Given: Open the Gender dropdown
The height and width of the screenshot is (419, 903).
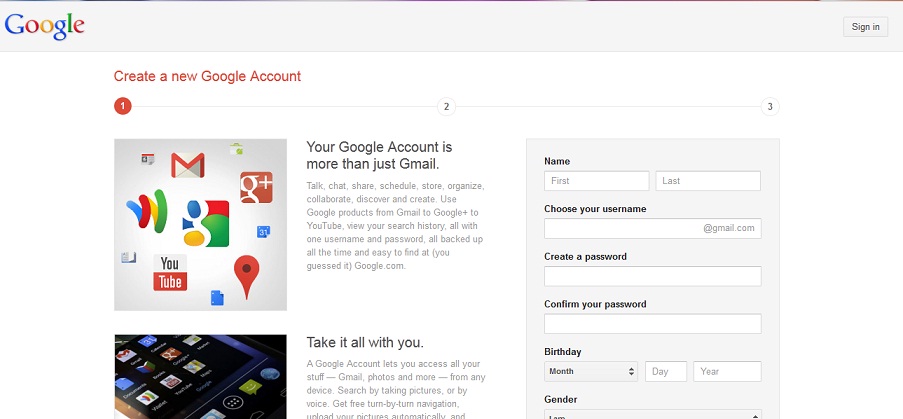Looking at the screenshot, I should click(x=652, y=414).
